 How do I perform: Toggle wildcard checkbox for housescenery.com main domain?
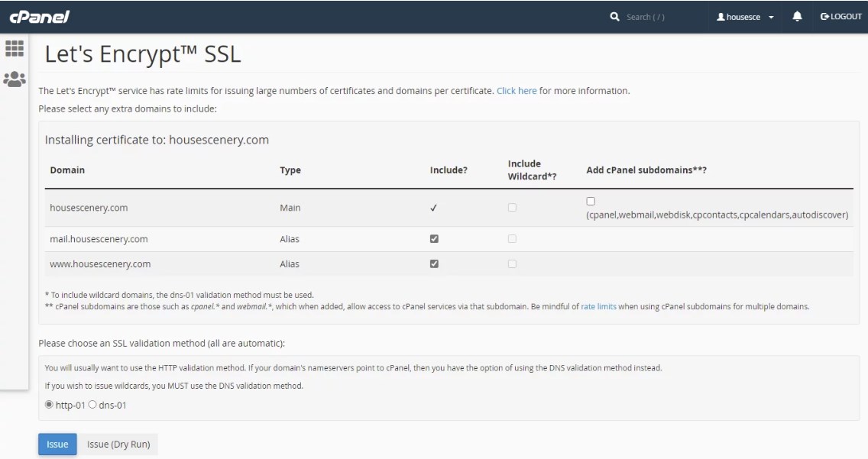[512, 208]
